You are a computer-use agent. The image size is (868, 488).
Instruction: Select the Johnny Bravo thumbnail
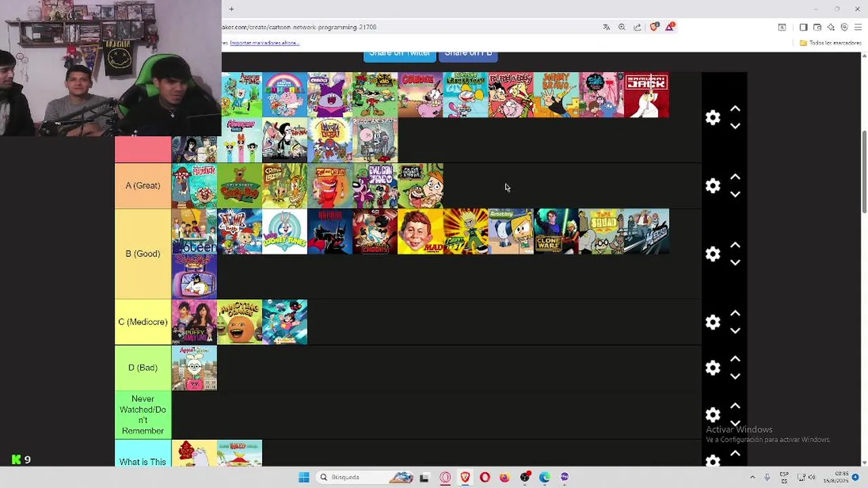556,95
